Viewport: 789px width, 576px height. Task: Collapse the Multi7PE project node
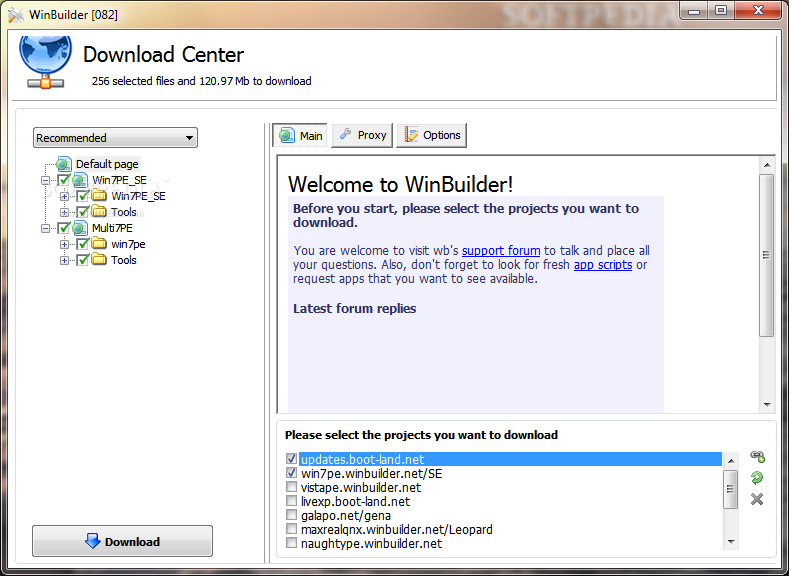click(45, 228)
